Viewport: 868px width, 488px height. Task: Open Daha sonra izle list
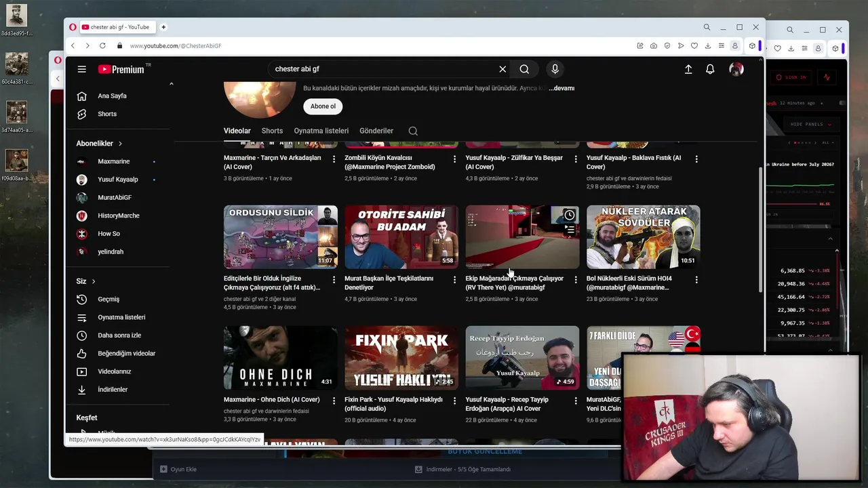pos(118,335)
